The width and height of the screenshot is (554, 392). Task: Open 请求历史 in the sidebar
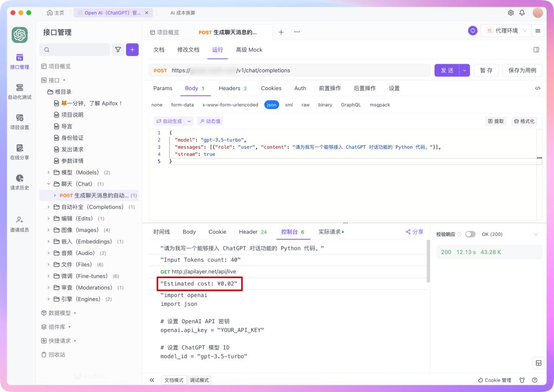tap(19, 179)
